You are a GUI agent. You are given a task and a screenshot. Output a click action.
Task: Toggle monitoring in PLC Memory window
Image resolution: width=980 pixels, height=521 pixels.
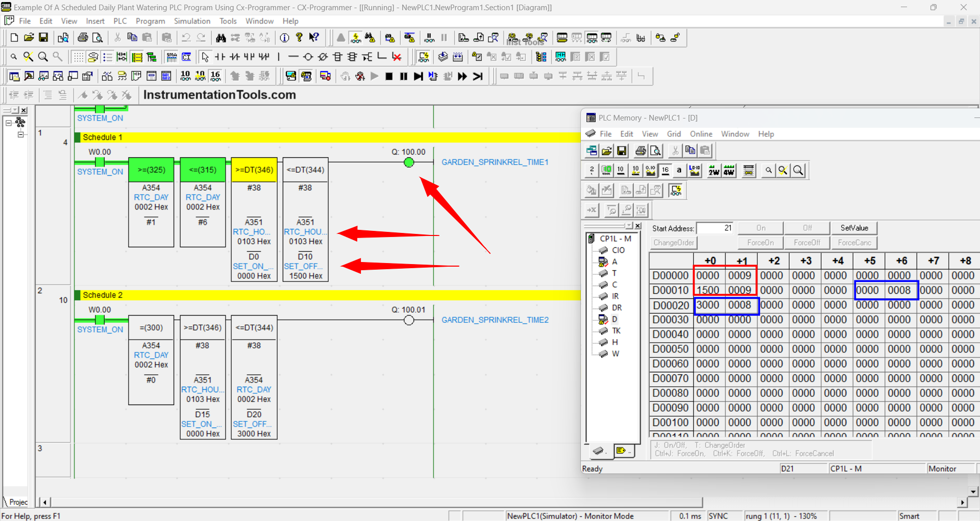676,191
